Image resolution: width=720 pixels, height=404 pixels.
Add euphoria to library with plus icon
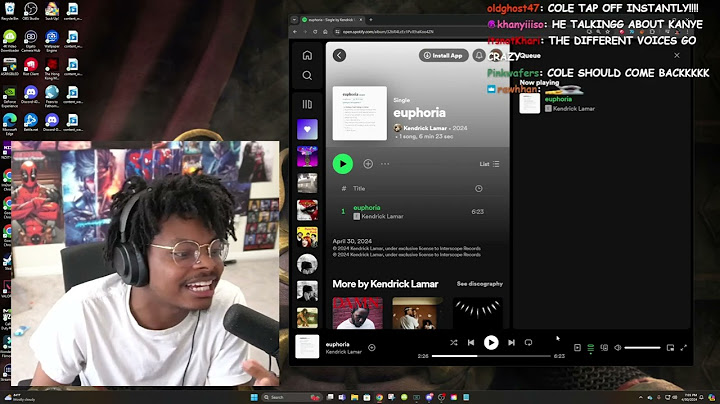pos(368,164)
